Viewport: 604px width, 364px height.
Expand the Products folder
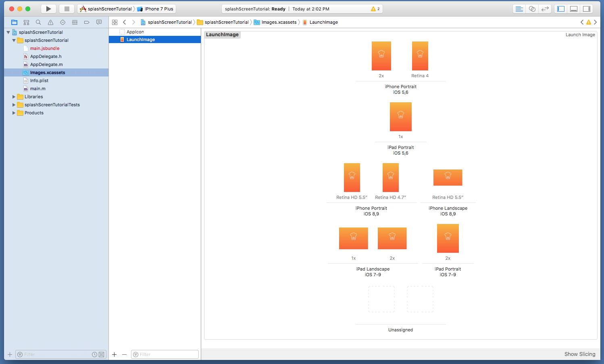14,113
